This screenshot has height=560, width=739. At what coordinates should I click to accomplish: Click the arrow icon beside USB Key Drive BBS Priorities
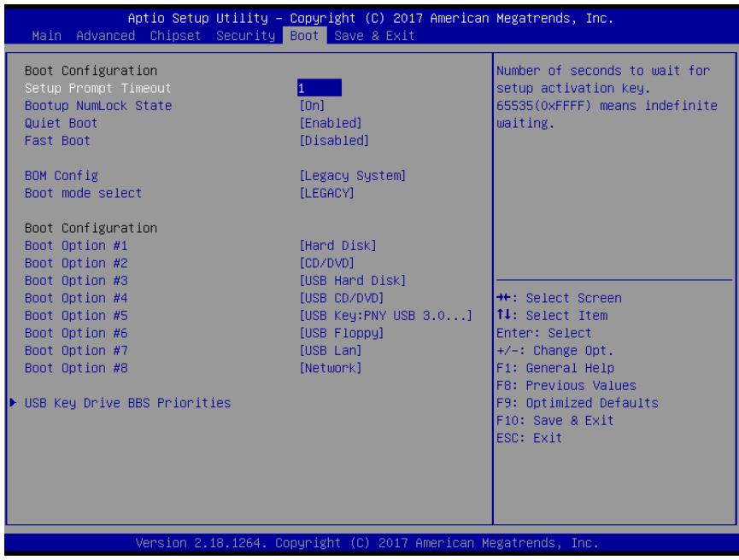(13, 403)
